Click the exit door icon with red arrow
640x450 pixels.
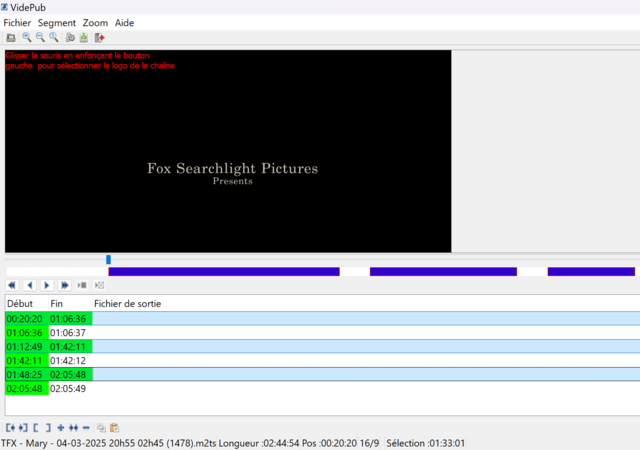pos(100,38)
